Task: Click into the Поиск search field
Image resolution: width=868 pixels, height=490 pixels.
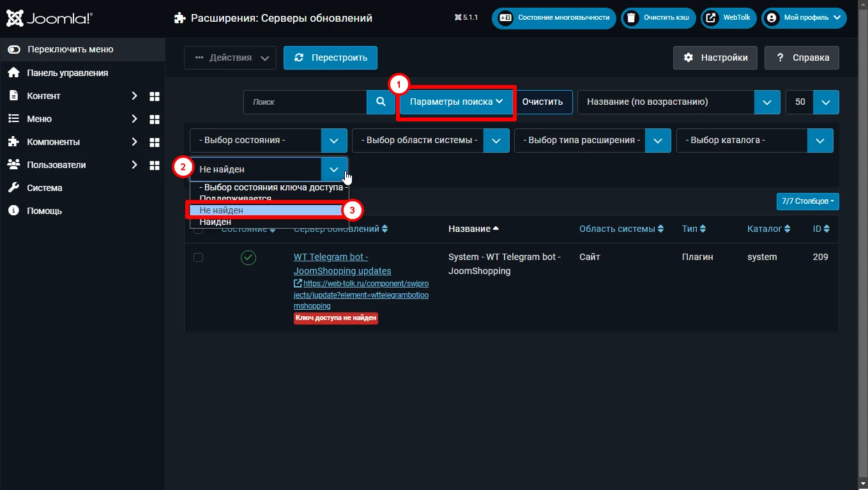Action: pyautogui.click(x=305, y=102)
